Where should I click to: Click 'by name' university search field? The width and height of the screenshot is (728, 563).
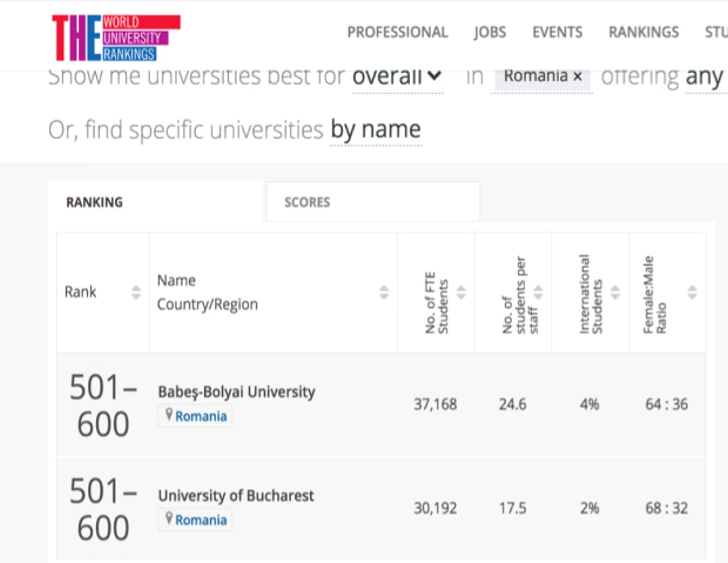pyautogui.click(x=375, y=130)
